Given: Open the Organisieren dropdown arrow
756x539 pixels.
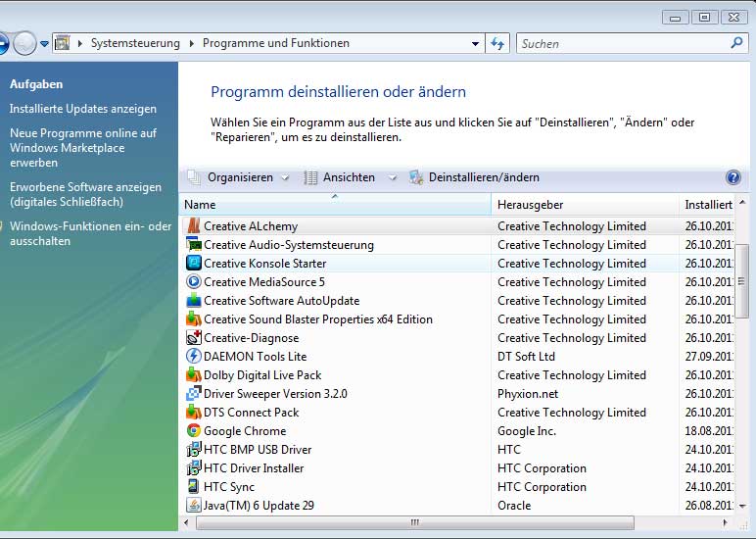Looking at the screenshot, I should [x=285, y=177].
